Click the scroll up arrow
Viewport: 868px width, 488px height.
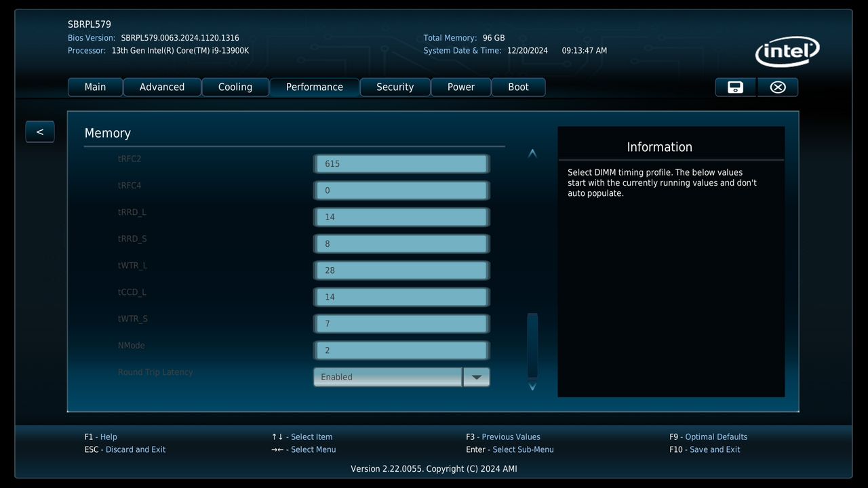[x=532, y=154]
